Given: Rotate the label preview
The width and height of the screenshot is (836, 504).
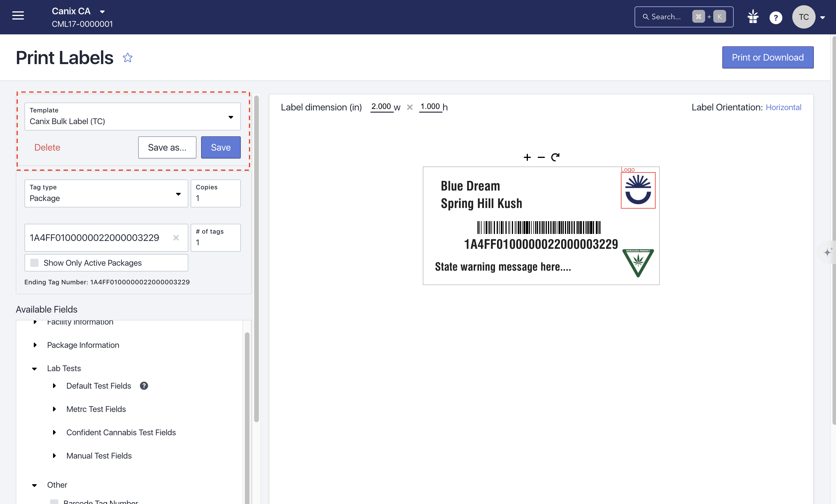Looking at the screenshot, I should click(x=555, y=157).
